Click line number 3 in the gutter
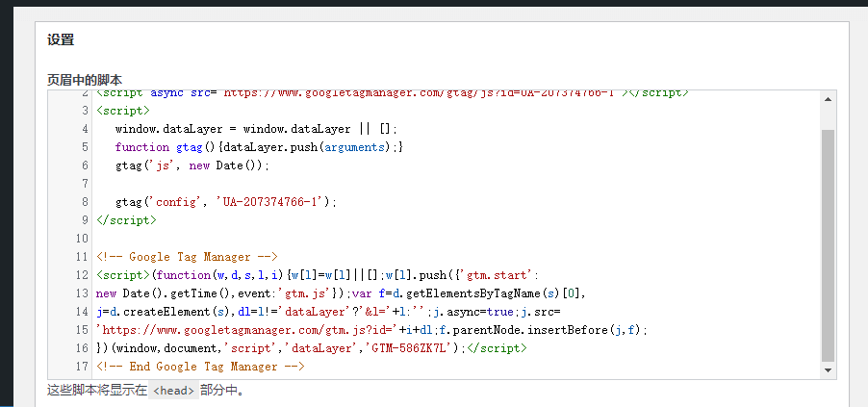This screenshot has width=868, height=407. coord(86,111)
